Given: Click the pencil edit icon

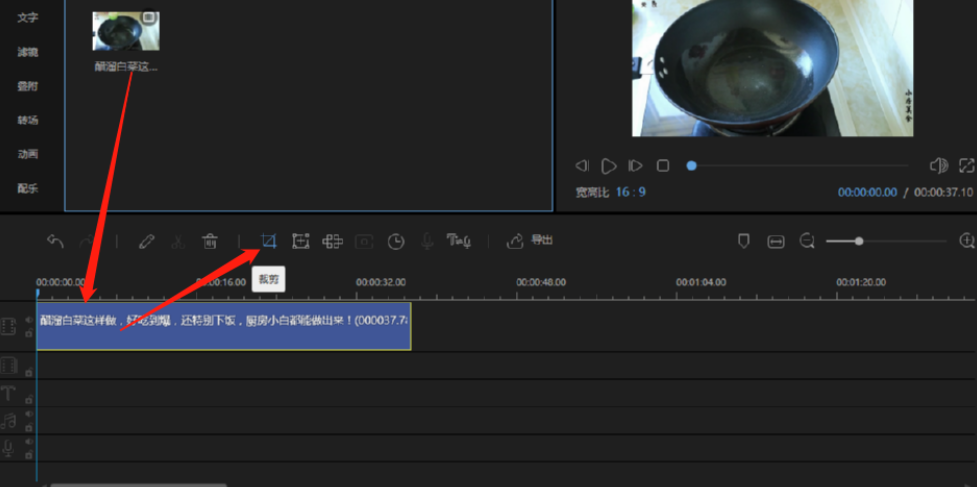Looking at the screenshot, I should coord(146,241).
